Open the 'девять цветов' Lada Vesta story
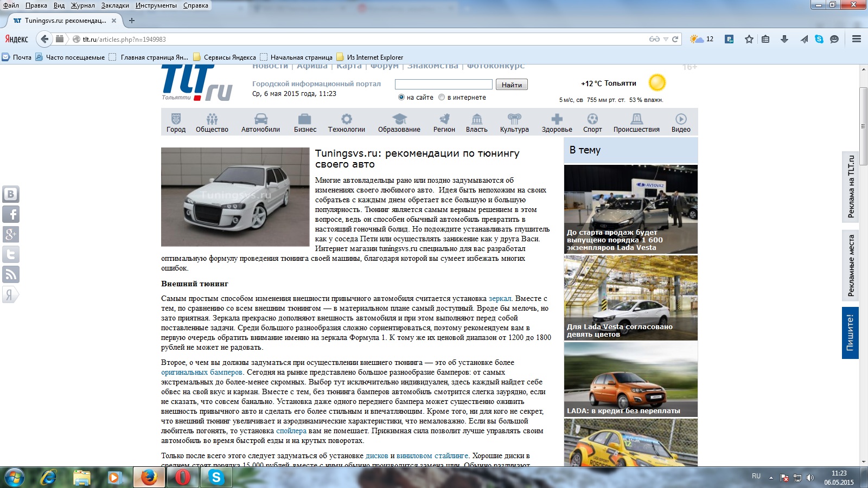Screen dimensions: 868x488 click(x=631, y=298)
